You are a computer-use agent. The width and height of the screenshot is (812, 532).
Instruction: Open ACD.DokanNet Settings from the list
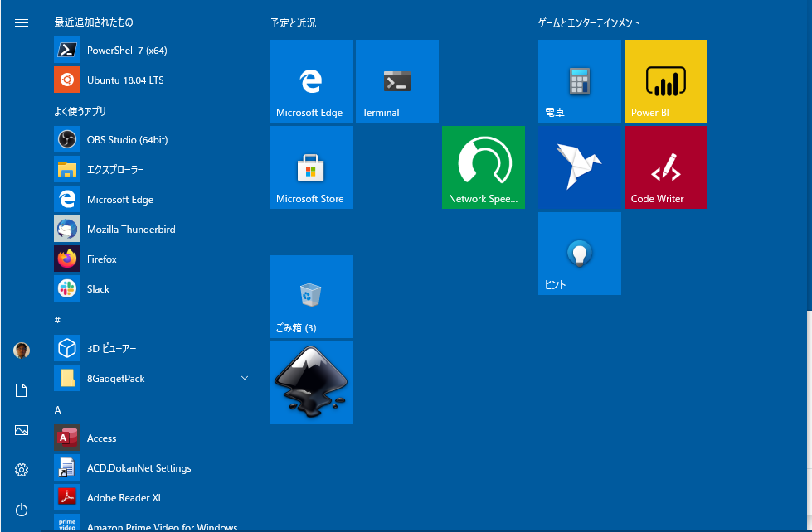click(x=153, y=468)
